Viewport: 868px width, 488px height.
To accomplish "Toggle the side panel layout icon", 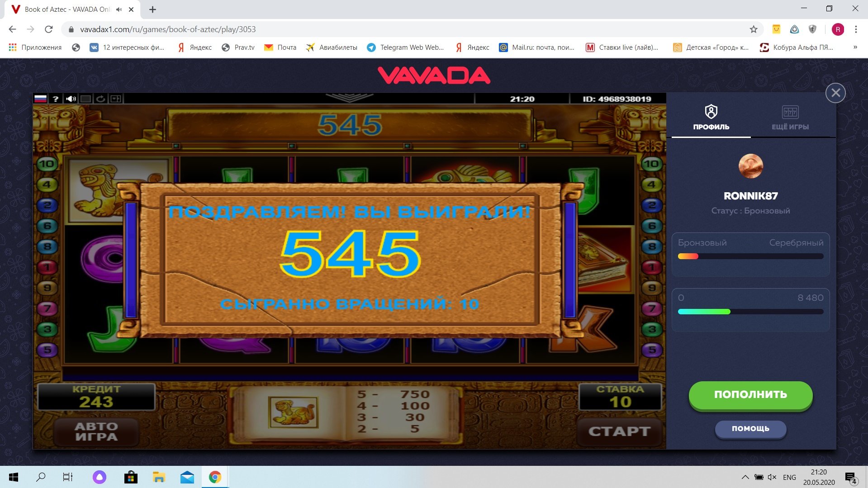I will [116, 99].
